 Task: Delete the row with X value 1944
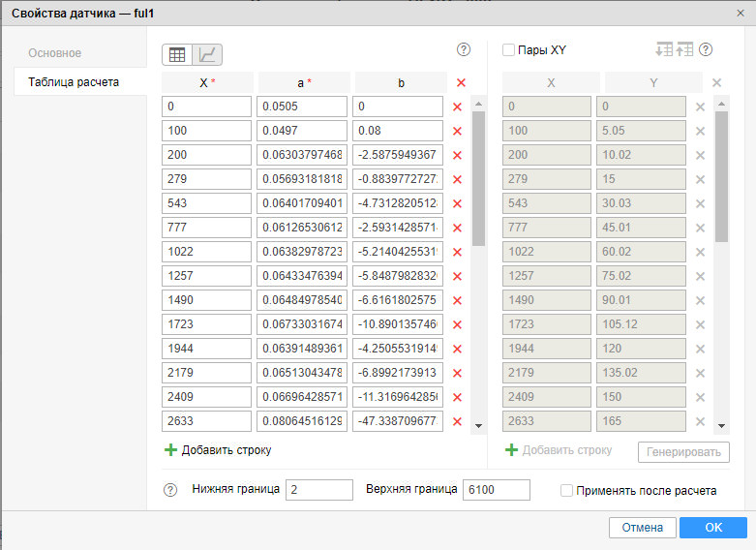coord(458,349)
